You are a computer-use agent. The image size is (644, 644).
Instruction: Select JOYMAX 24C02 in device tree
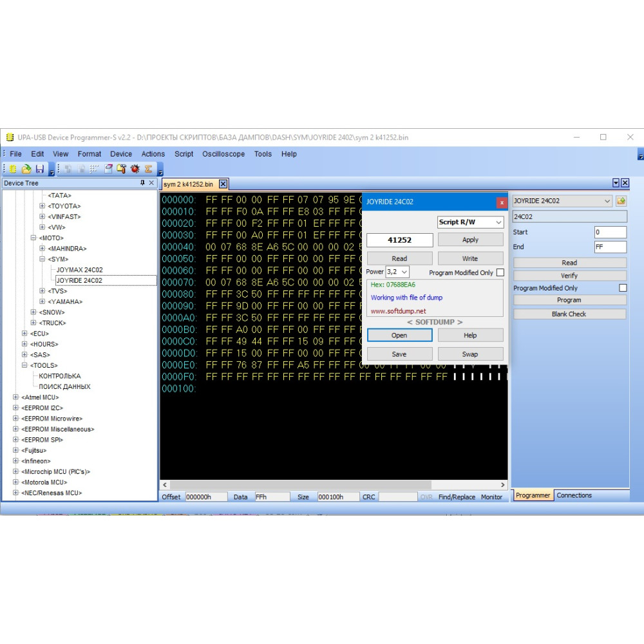pyautogui.click(x=80, y=270)
